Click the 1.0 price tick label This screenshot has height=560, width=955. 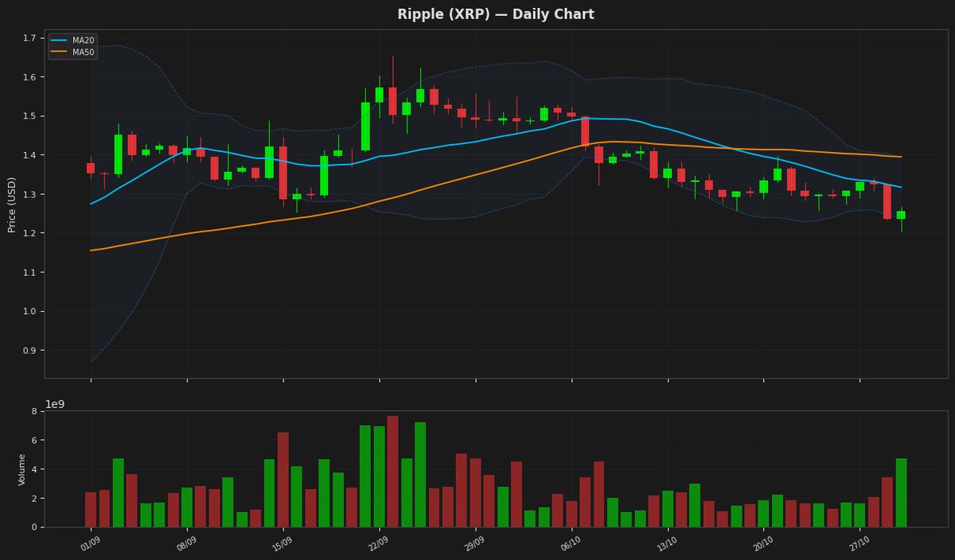coord(30,311)
